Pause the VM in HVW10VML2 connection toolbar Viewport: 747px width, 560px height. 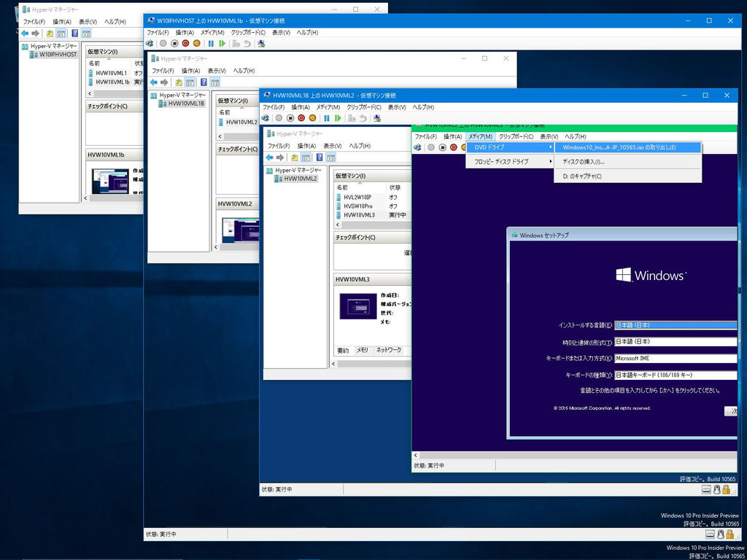click(x=327, y=118)
